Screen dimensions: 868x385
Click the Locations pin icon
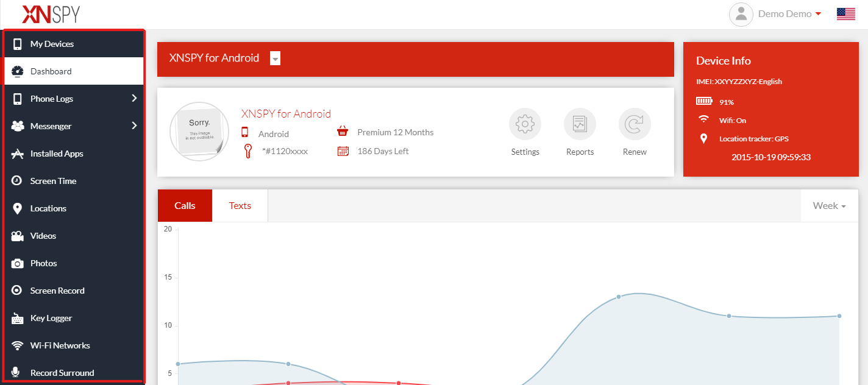pyautogui.click(x=18, y=208)
